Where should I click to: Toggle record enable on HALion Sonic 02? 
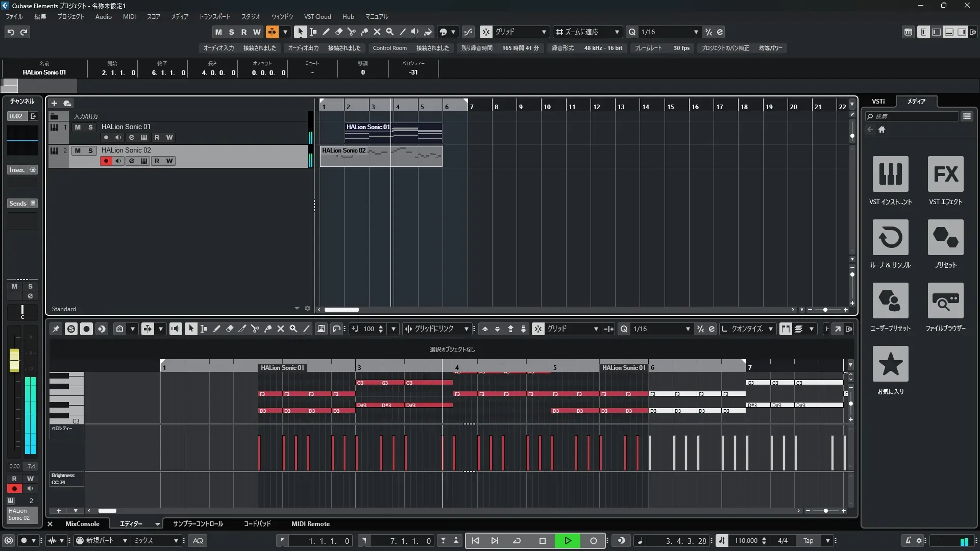106,161
